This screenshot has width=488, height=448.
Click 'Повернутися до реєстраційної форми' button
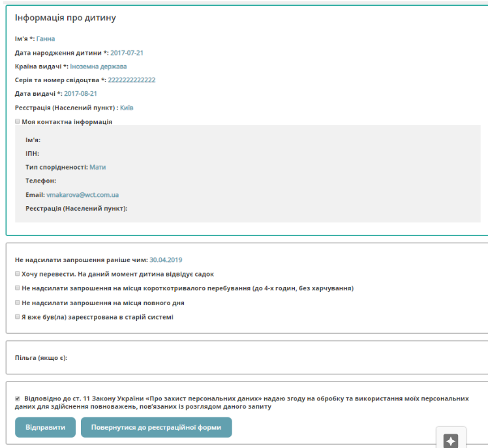pos(156,428)
